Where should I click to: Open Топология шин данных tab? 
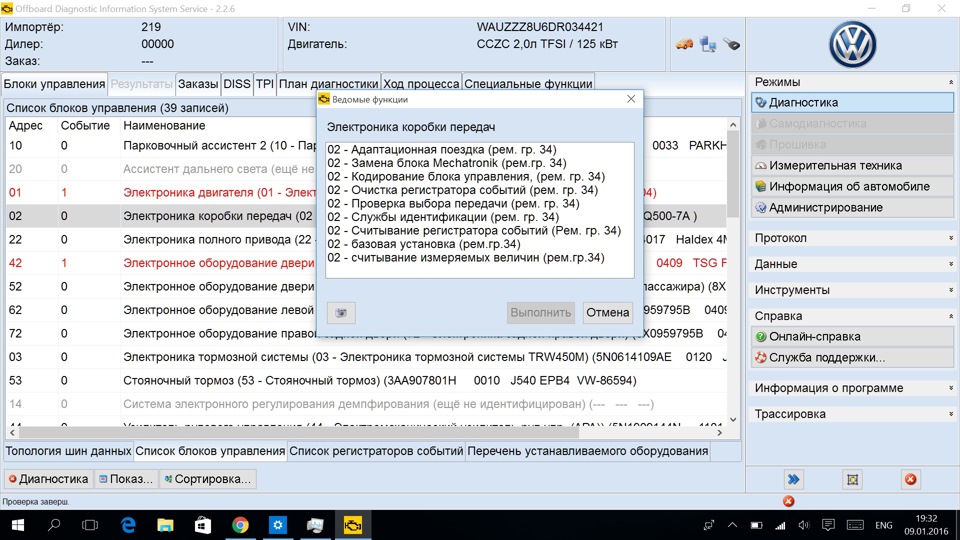coord(68,451)
